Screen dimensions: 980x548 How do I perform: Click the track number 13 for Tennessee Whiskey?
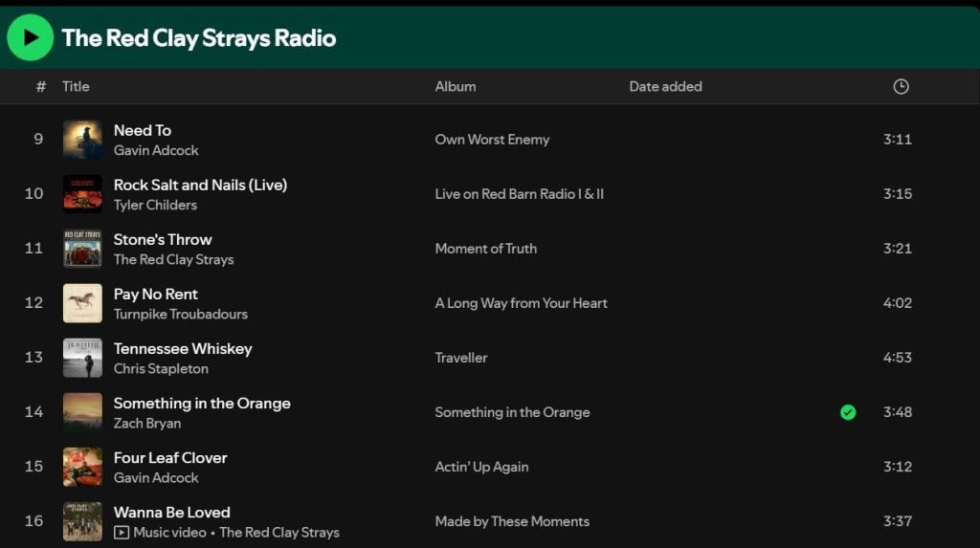pyautogui.click(x=33, y=358)
